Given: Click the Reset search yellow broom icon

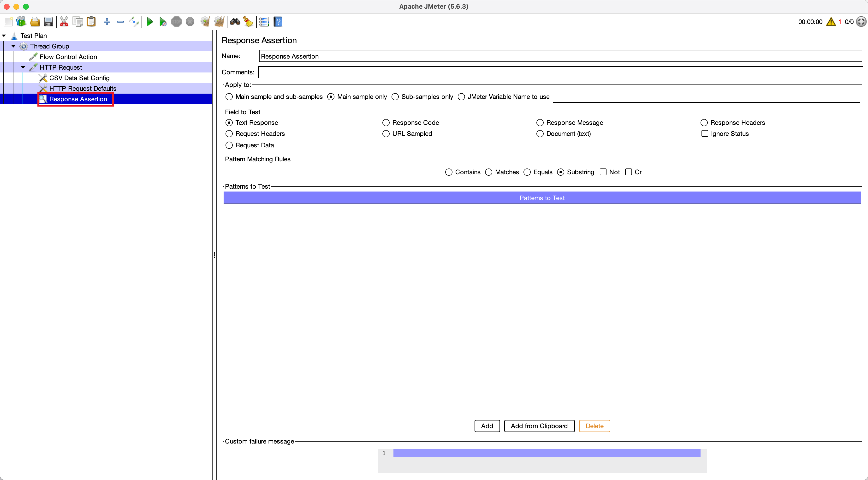Looking at the screenshot, I should coord(248,22).
